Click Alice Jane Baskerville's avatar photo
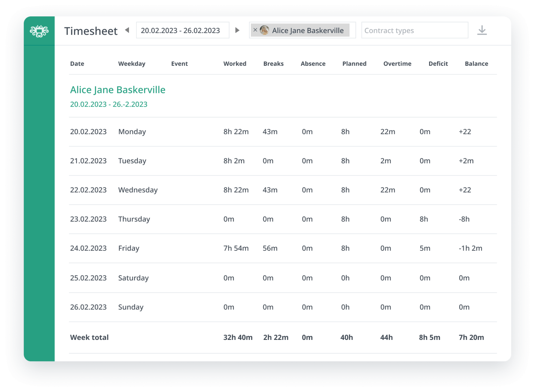Image resolution: width=535 pixels, height=392 pixels. pos(264,30)
